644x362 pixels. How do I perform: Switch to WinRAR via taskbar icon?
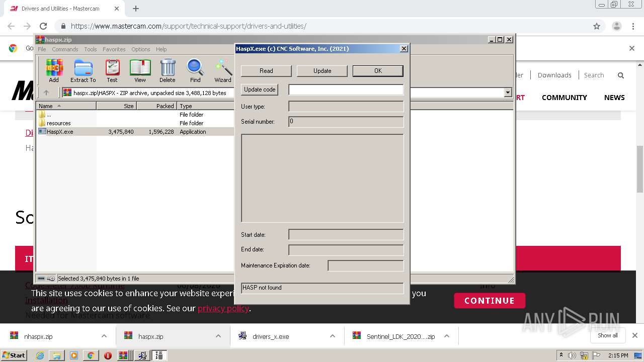[x=123, y=355]
